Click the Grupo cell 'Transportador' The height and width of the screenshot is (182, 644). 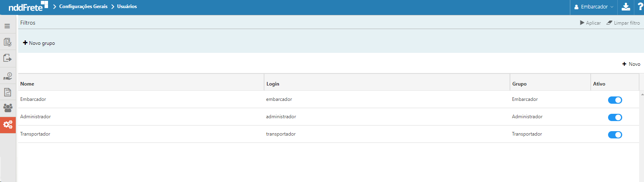[527, 134]
